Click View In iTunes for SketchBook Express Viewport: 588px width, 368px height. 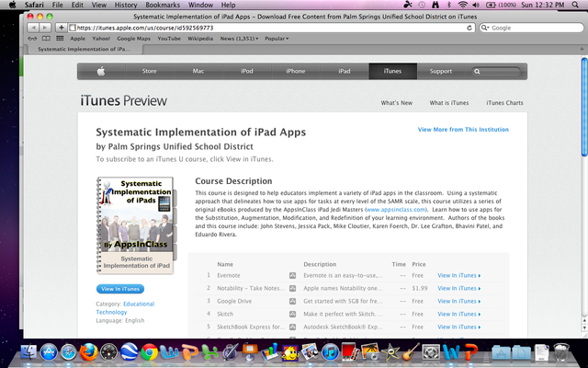click(x=459, y=327)
